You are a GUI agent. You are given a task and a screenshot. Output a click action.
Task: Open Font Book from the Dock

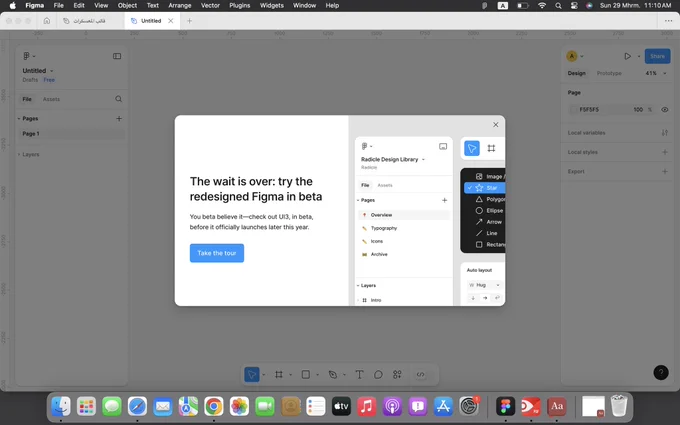pyautogui.click(x=556, y=406)
